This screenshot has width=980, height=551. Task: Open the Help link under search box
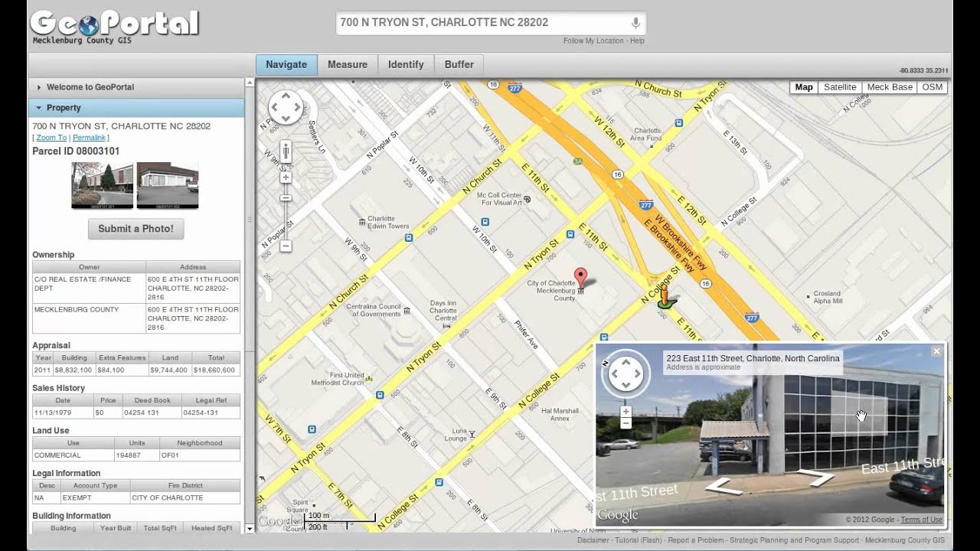637,41
